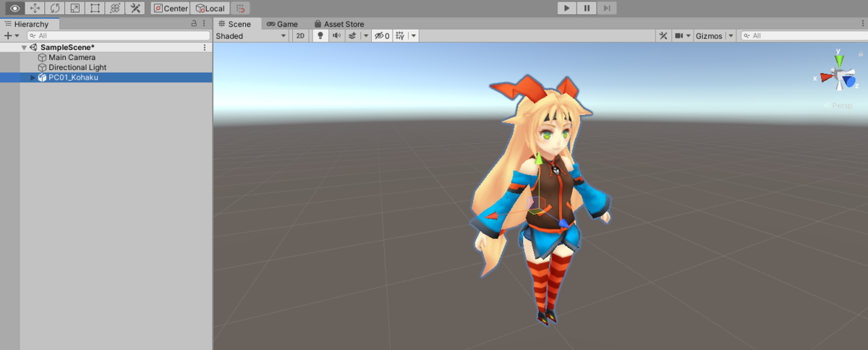Open the scene camera settings dropdown
The height and width of the screenshot is (350, 868).
coord(682,35)
